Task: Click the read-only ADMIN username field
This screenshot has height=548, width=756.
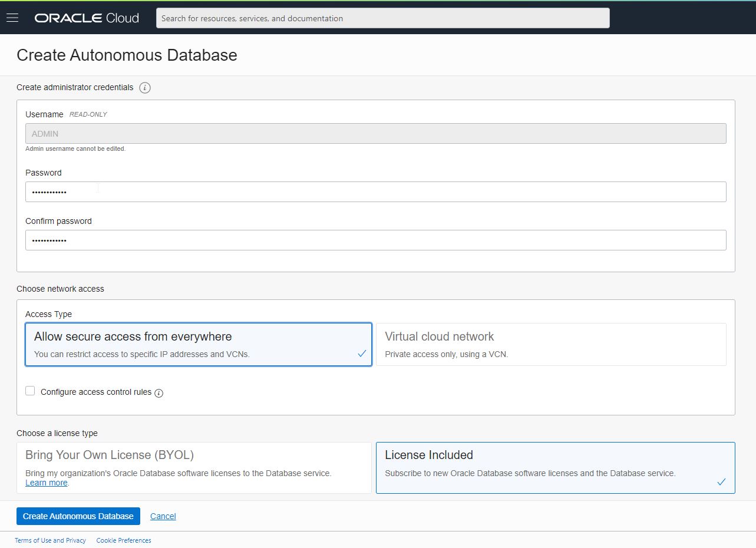Action: (x=375, y=133)
